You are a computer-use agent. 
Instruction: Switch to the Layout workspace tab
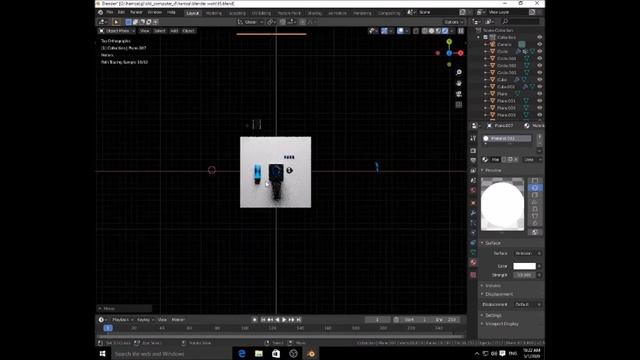(193, 13)
